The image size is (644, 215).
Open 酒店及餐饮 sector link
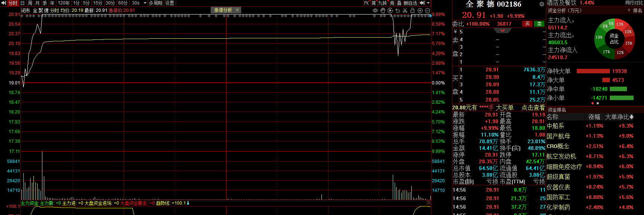tap(562, 3)
